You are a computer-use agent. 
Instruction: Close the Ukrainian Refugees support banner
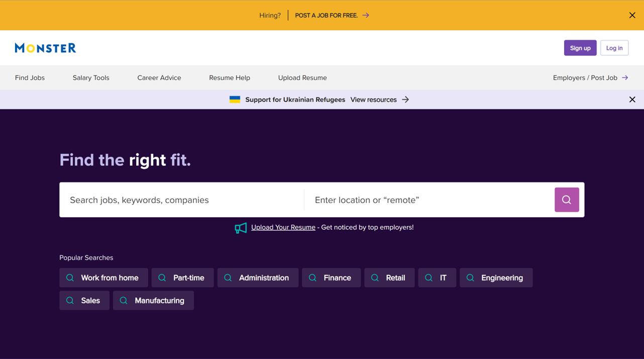[x=632, y=100]
